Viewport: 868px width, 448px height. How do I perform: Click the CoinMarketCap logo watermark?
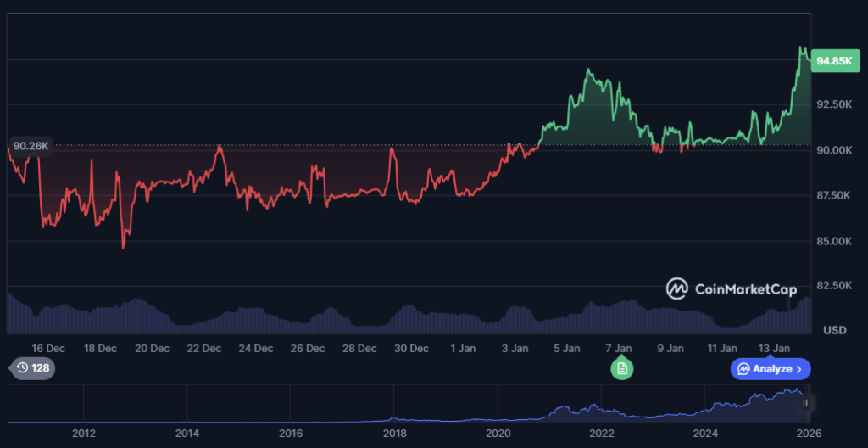732,288
